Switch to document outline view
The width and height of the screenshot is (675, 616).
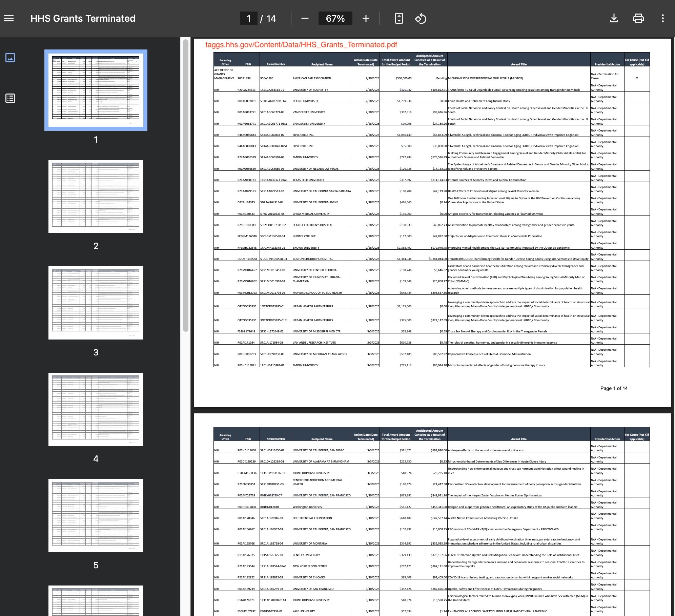(x=10, y=98)
